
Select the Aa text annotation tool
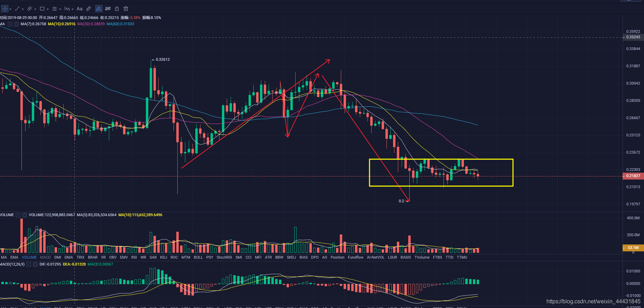(80, 9)
